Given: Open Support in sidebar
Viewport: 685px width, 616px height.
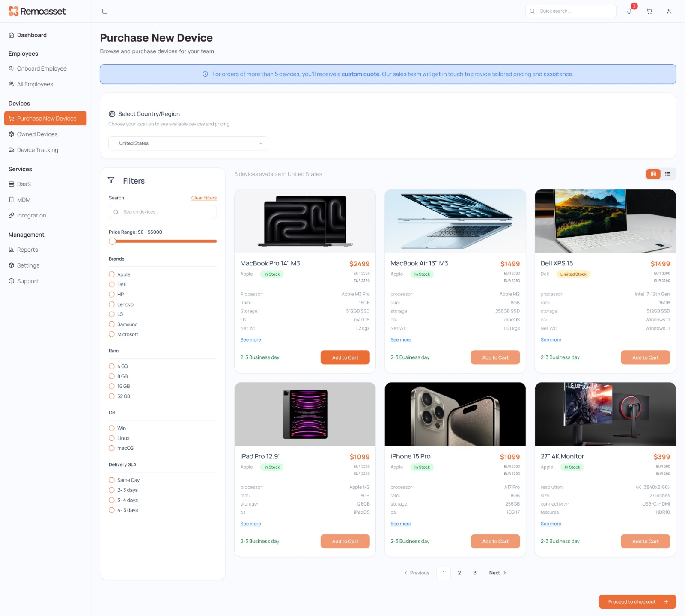Looking at the screenshot, I should [x=27, y=281].
